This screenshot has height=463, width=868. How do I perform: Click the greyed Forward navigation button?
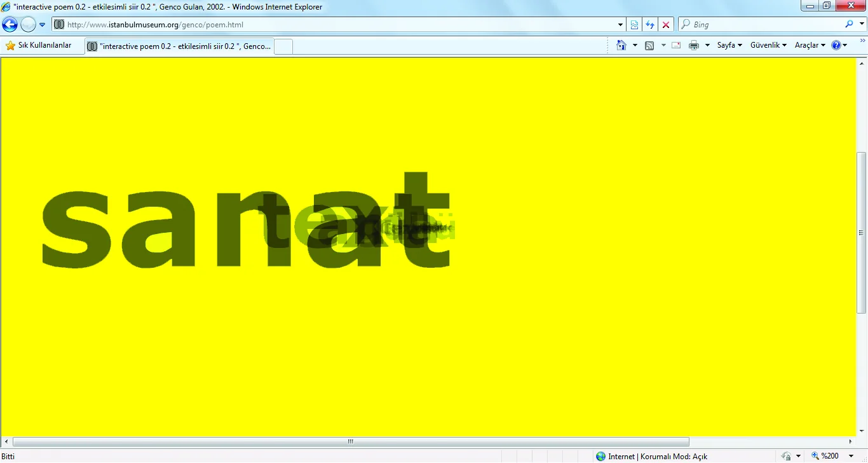tap(28, 25)
